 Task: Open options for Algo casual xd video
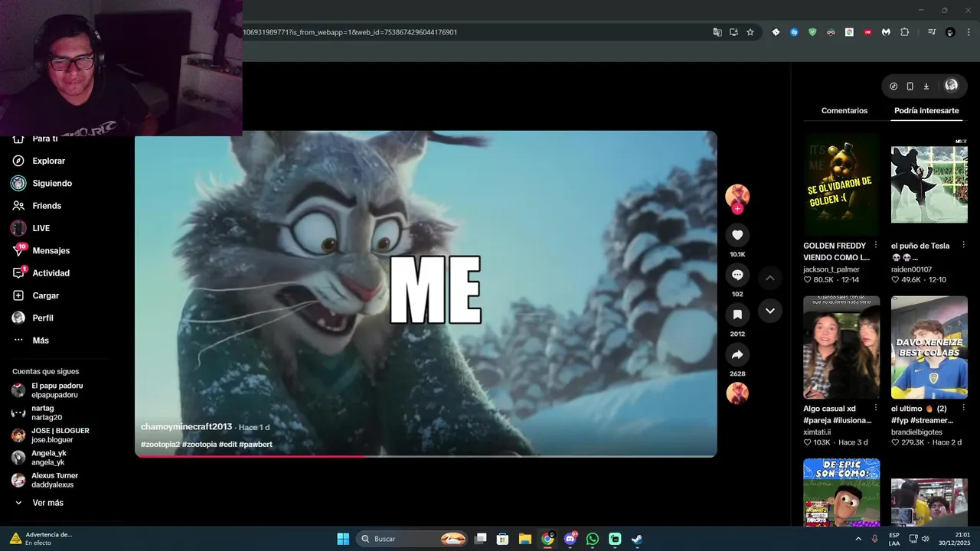(875, 409)
